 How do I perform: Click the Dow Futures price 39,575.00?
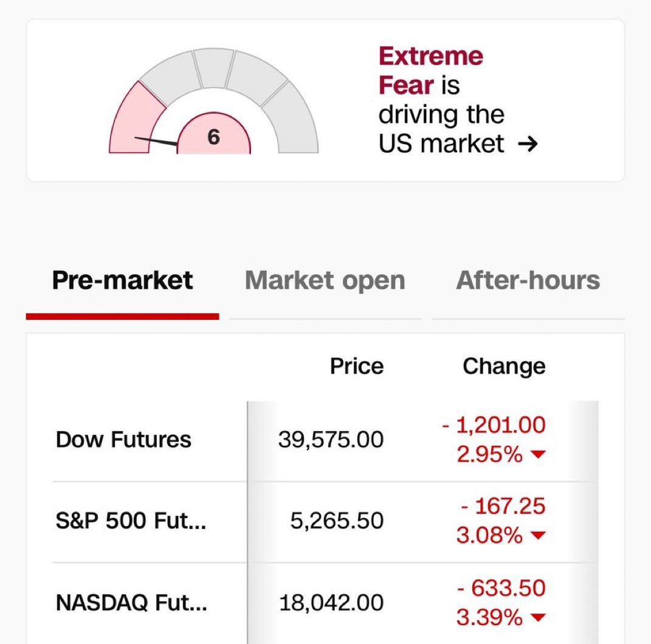click(x=331, y=440)
